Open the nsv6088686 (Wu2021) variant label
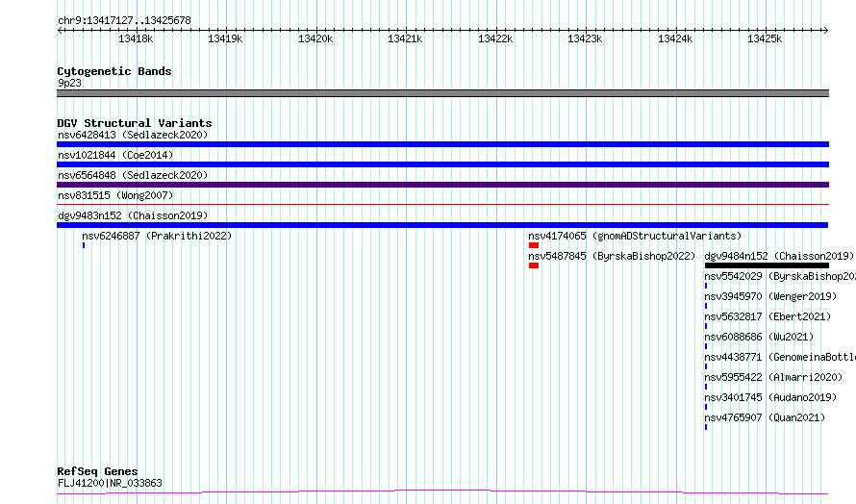 [759, 337]
